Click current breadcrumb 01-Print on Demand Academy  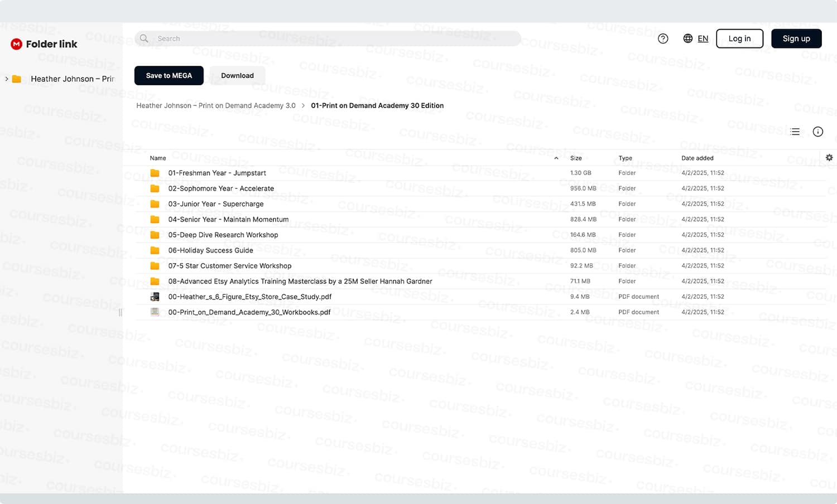pyautogui.click(x=377, y=105)
